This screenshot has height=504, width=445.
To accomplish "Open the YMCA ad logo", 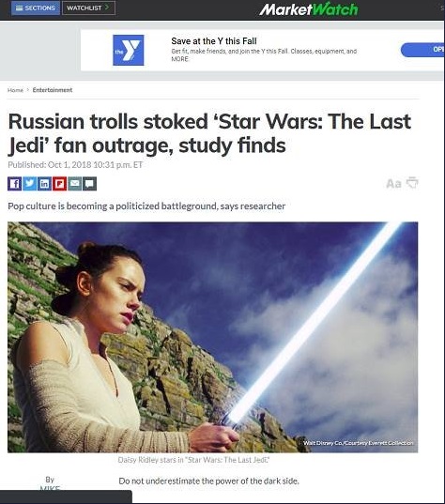I will tap(129, 50).
